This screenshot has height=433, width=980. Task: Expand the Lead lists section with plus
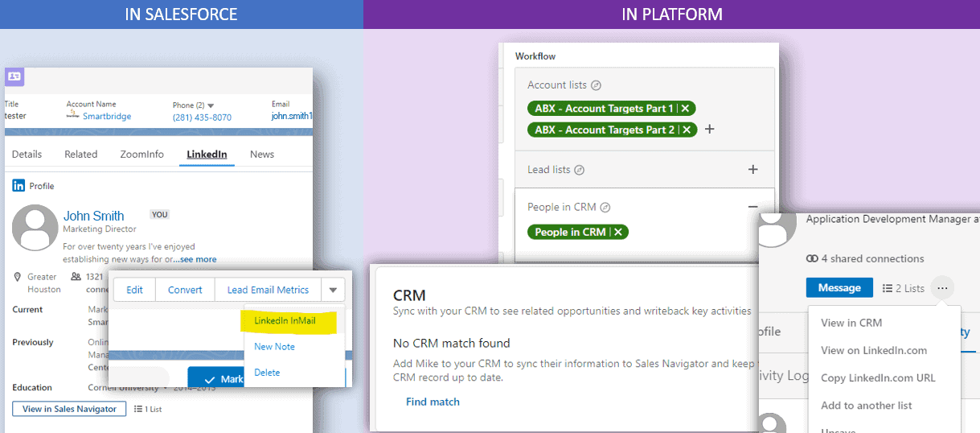click(753, 169)
